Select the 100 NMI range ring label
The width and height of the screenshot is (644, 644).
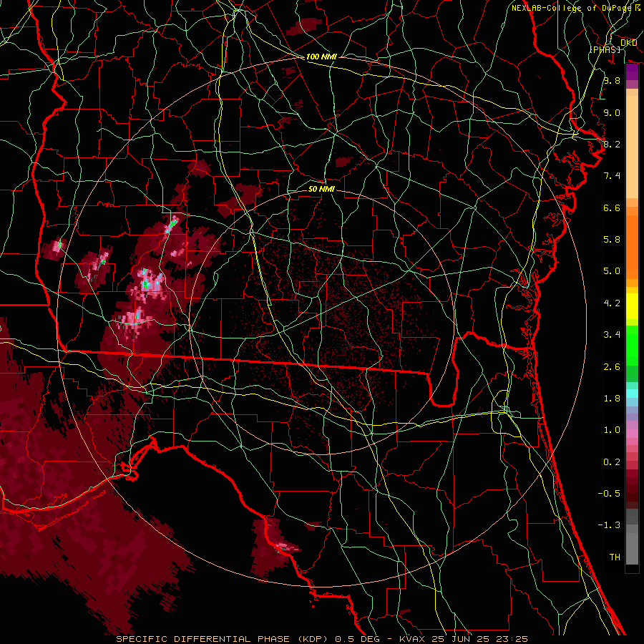coord(321,57)
